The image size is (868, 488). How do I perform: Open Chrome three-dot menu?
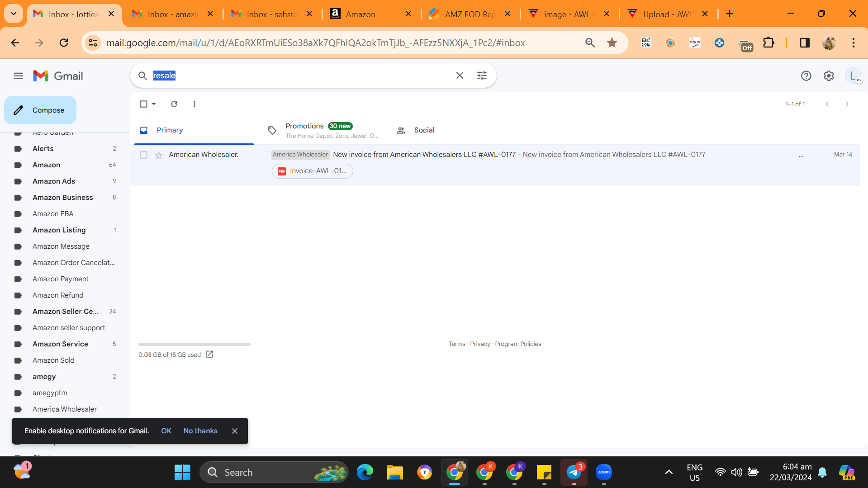854,43
